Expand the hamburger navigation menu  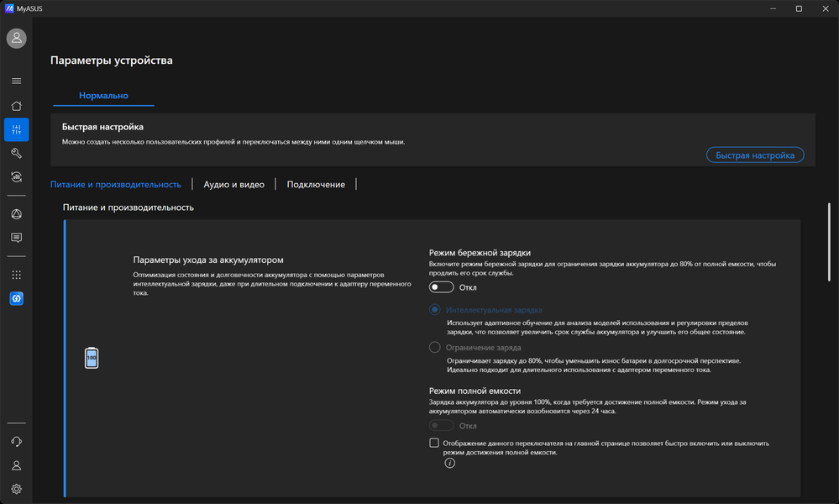tap(17, 81)
